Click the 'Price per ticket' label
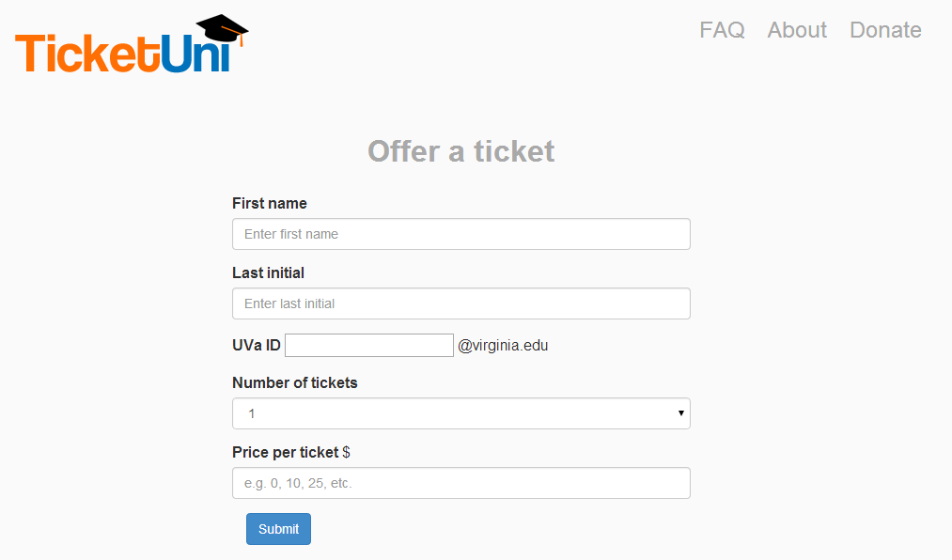Screen dimensions: 952x560 tap(285, 452)
